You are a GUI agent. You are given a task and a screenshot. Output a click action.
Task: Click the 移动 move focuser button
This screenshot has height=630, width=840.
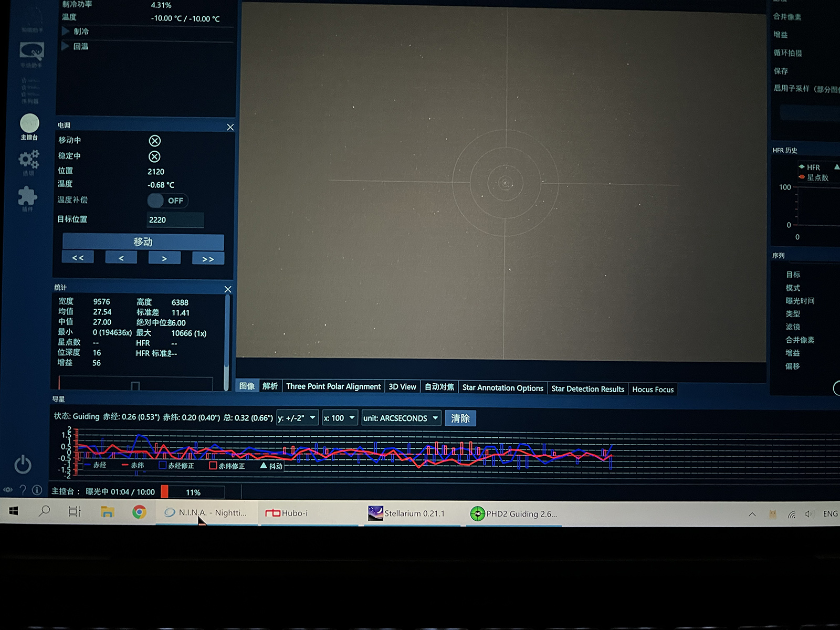click(143, 242)
